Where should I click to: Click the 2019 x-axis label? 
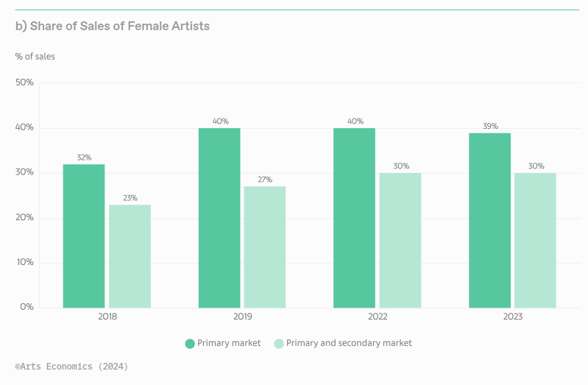[243, 317]
